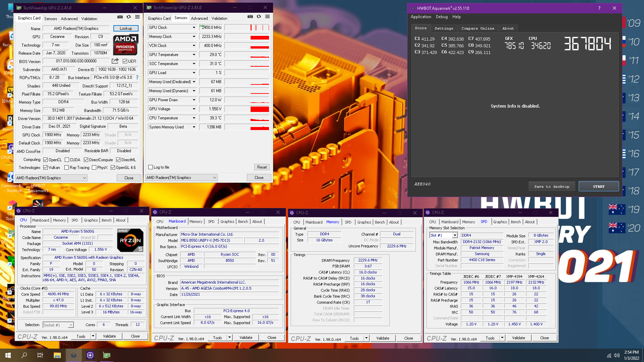Viewport: 644px width, 362px height.
Task: Click Validate in the CPU-Z Mainboard window
Action: [246, 338]
